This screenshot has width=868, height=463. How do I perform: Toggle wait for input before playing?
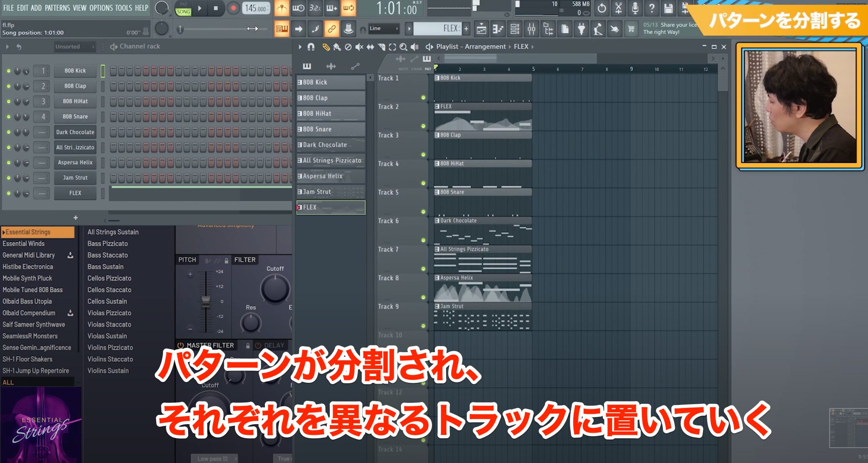298,8
